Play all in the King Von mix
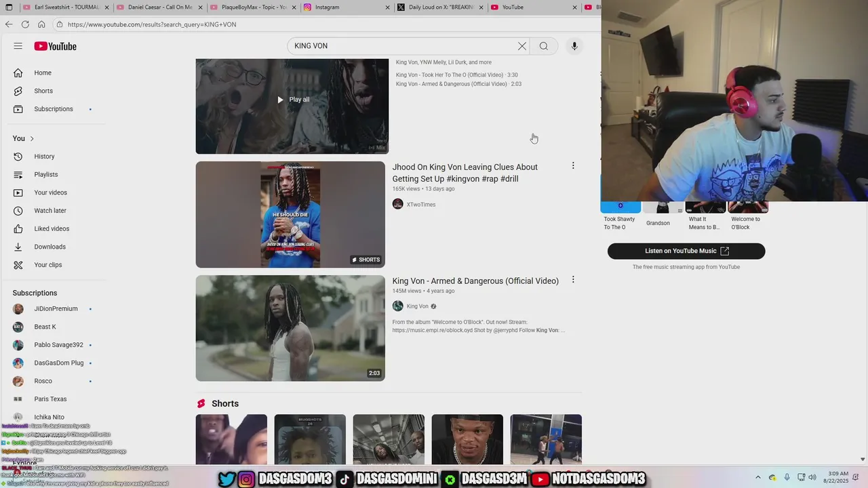The height and width of the screenshot is (488, 868). tap(292, 100)
